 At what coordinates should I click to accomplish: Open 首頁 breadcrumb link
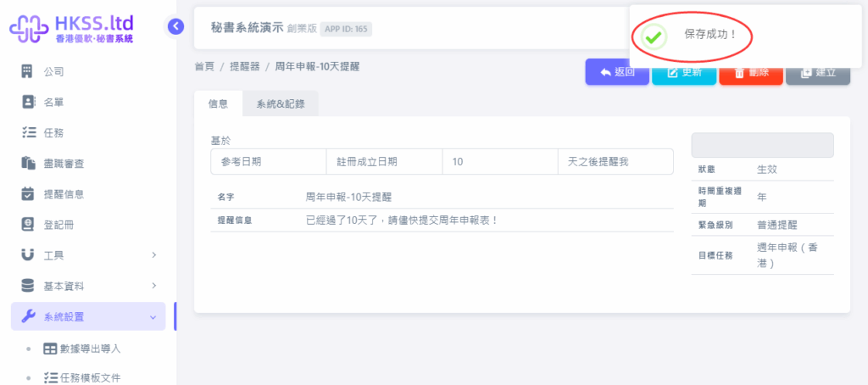tap(203, 66)
